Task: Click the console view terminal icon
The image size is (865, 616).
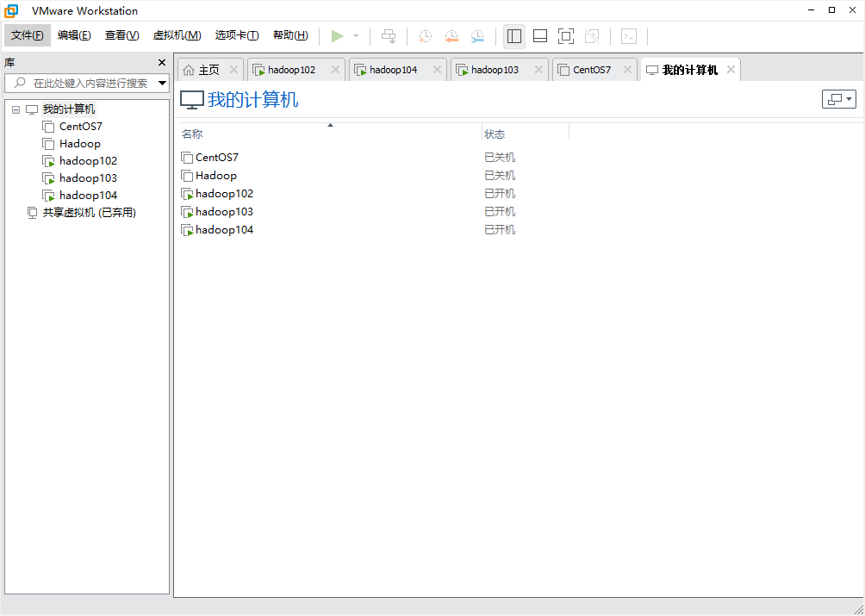Action: point(629,36)
